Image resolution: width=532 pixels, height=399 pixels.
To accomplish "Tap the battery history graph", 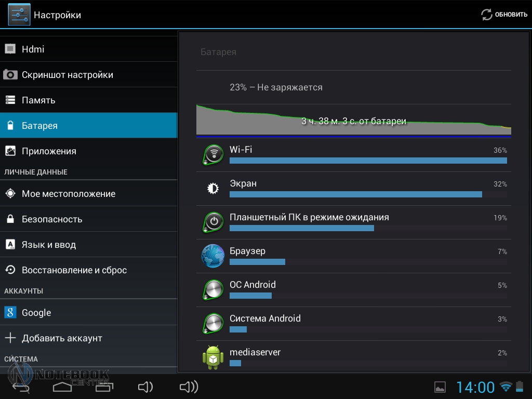I will [353, 121].
